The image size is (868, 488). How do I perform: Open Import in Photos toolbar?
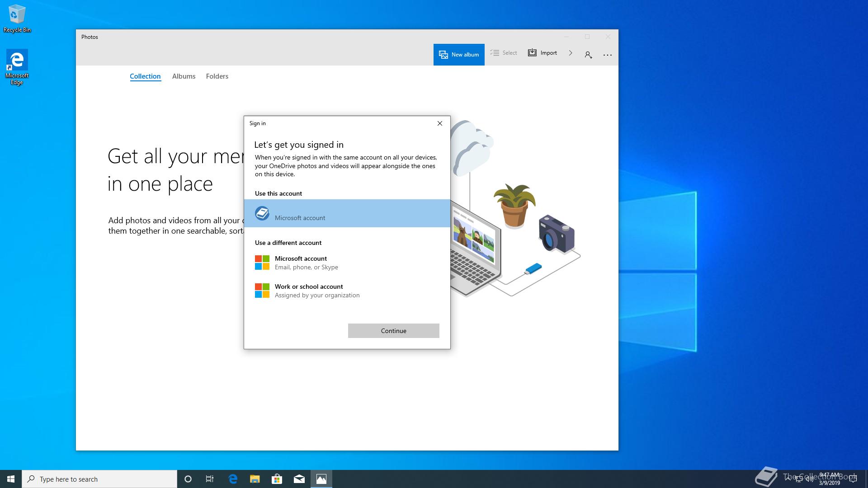click(542, 53)
